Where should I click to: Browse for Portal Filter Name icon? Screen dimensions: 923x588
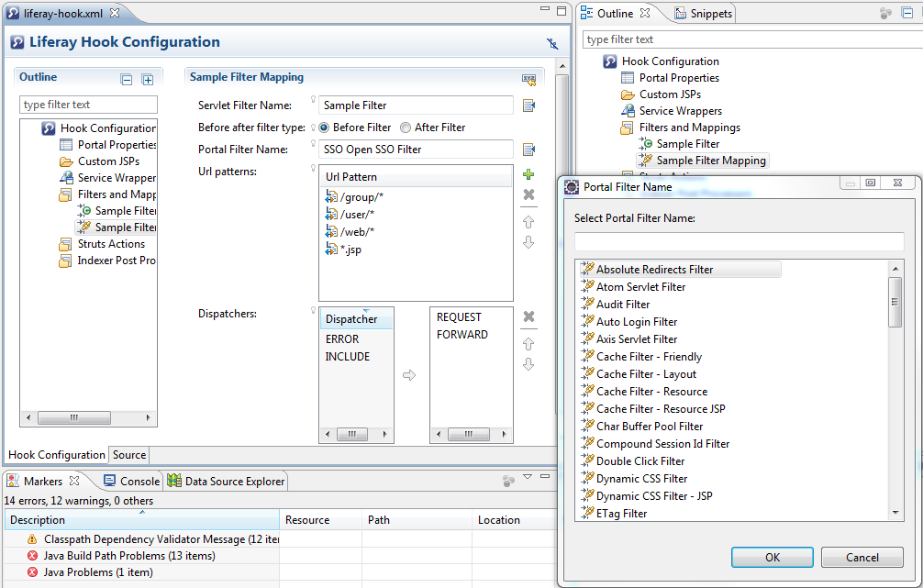[x=528, y=150]
